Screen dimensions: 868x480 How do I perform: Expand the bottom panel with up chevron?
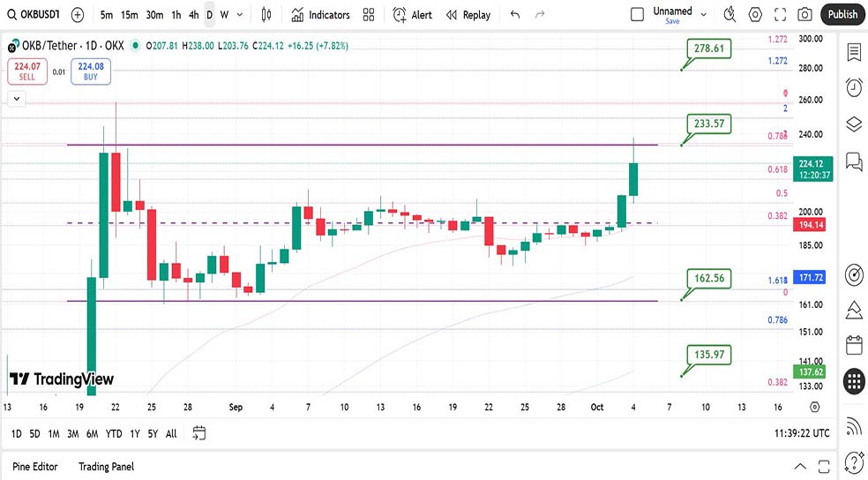click(800, 466)
